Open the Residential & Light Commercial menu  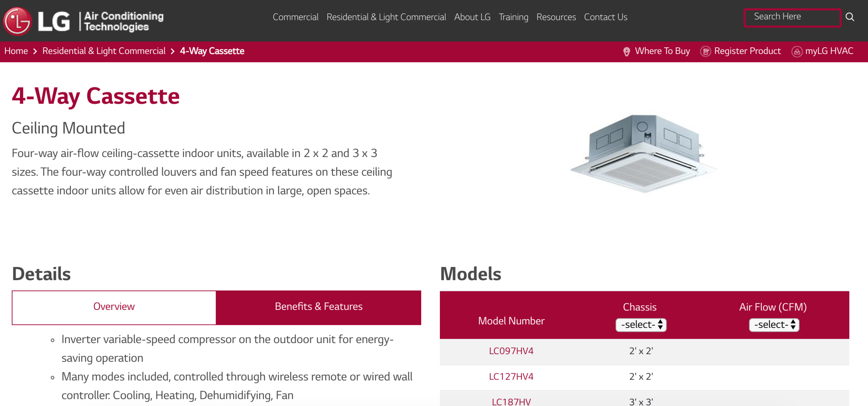click(386, 17)
